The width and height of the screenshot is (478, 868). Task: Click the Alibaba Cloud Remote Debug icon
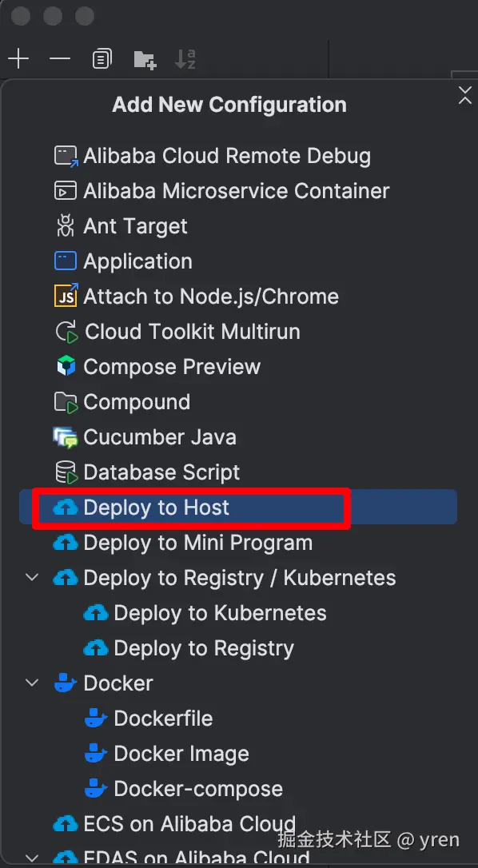click(66, 156)
